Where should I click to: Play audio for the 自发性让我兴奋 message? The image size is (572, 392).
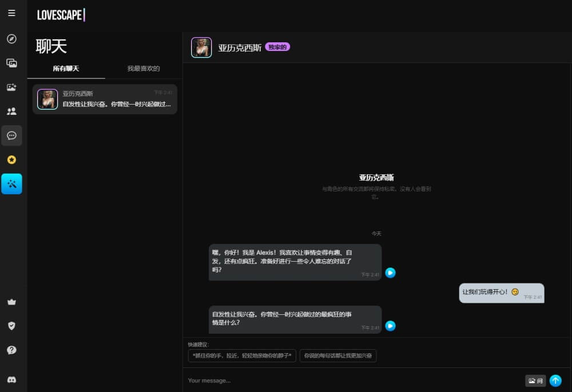390,326
